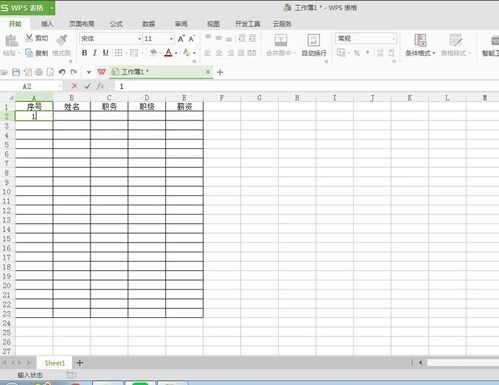Click the Copy icon

pos(29,53)
